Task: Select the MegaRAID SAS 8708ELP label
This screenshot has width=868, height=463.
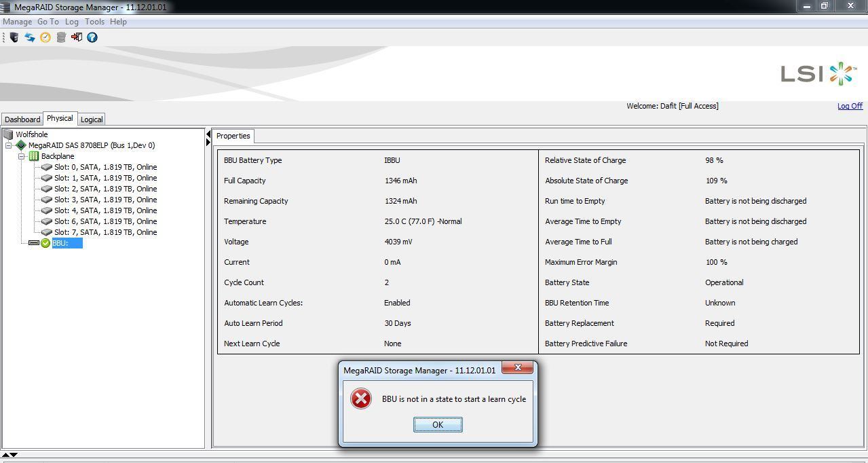Action: [92, 145]
